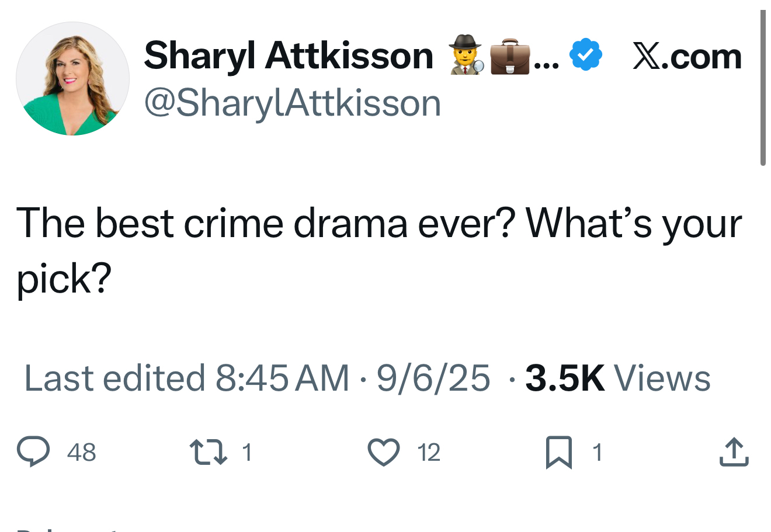Click the briefcase emoji in the display name
Viewport: 771px width, 532px height.
tap(510, 56)
